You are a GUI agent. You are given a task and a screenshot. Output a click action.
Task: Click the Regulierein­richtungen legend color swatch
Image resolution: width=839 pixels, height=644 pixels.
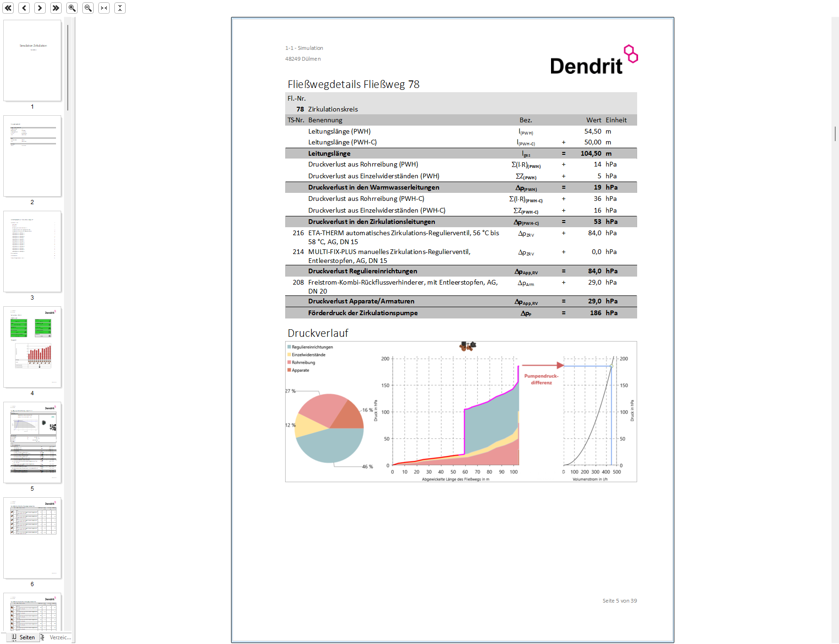coord(289,347)
